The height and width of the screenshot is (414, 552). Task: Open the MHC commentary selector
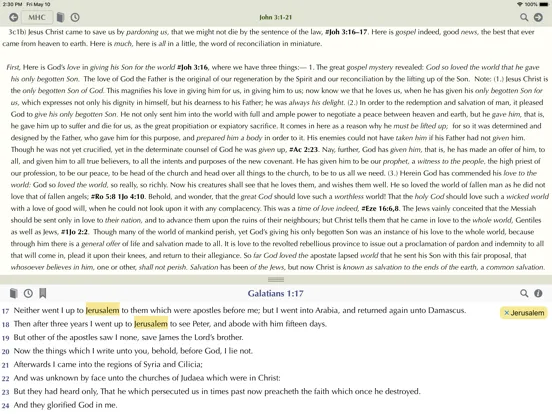(37, 17)
